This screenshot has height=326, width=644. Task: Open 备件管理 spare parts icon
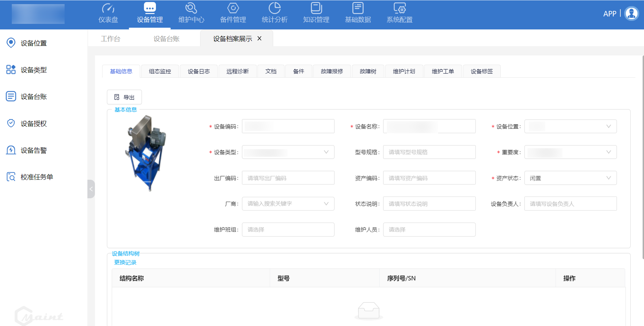[x=233, y=8]
